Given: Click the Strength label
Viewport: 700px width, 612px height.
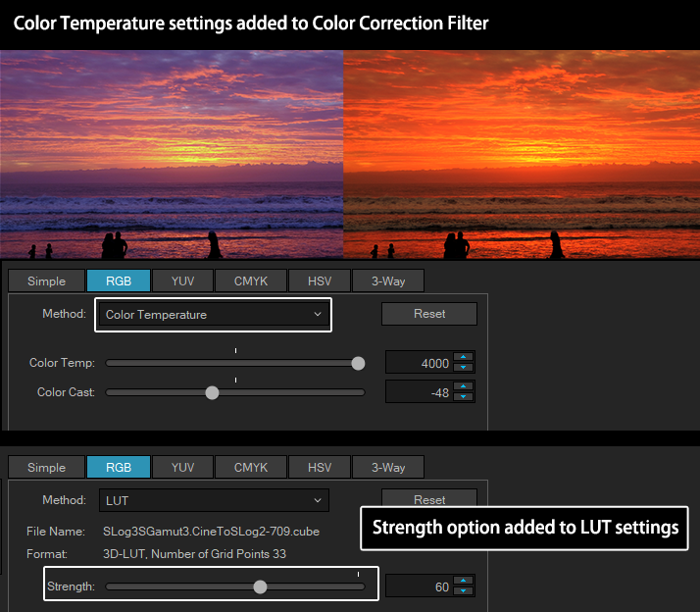Looking at the screenshot, I should click(71, 586).
